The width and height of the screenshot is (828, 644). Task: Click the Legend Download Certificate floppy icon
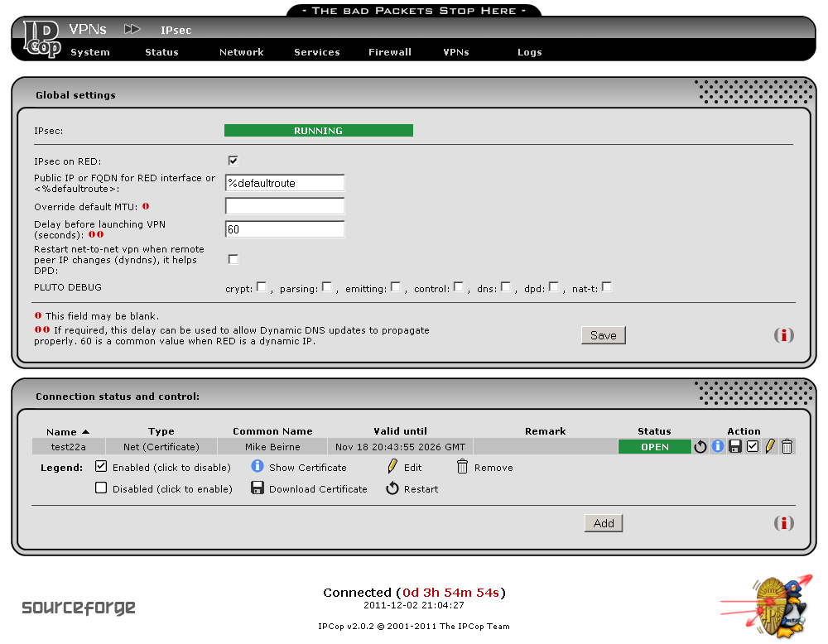[258, 488]
